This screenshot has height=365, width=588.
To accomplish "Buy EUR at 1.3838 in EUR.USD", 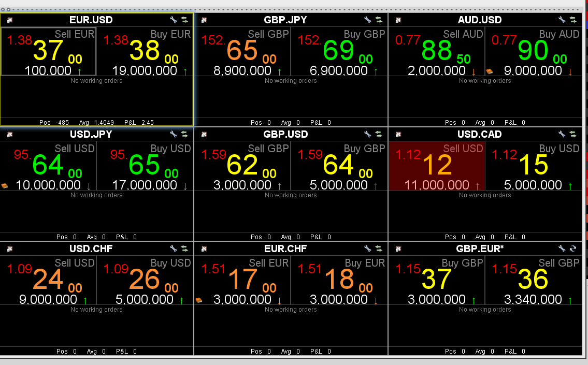I will (145, 51).
